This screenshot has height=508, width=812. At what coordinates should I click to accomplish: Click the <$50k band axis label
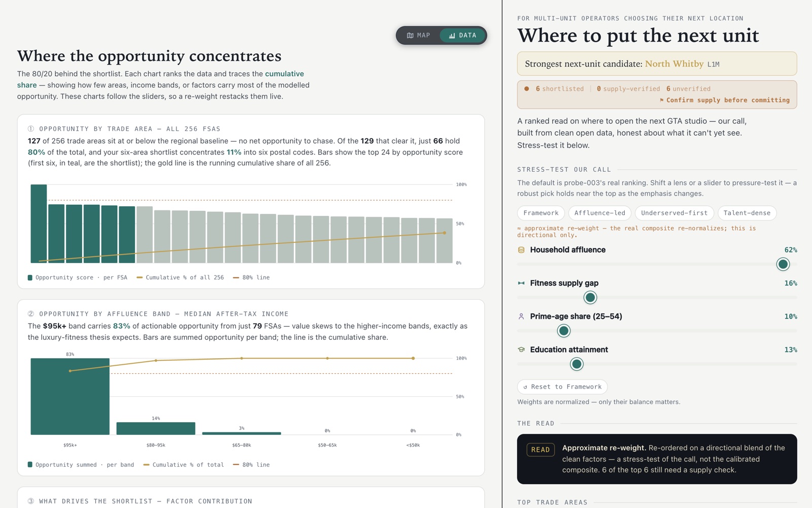(x=413, y=445)
